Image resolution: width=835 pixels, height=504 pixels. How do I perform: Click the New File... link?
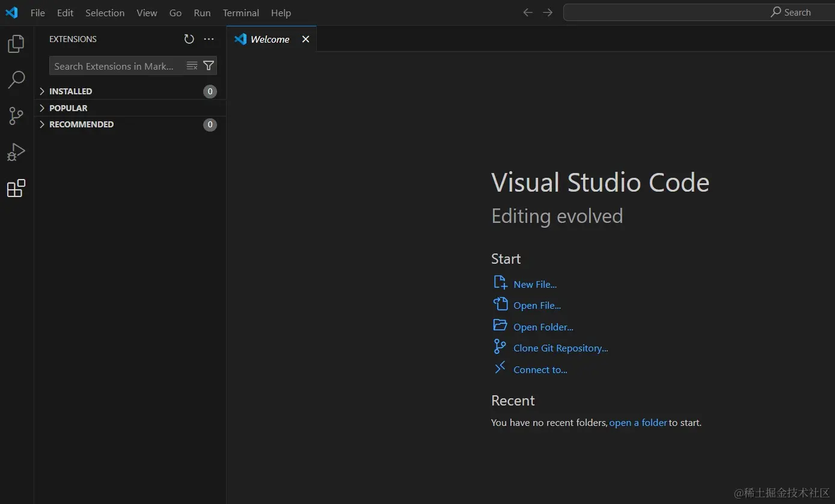(x=535, y=284)
